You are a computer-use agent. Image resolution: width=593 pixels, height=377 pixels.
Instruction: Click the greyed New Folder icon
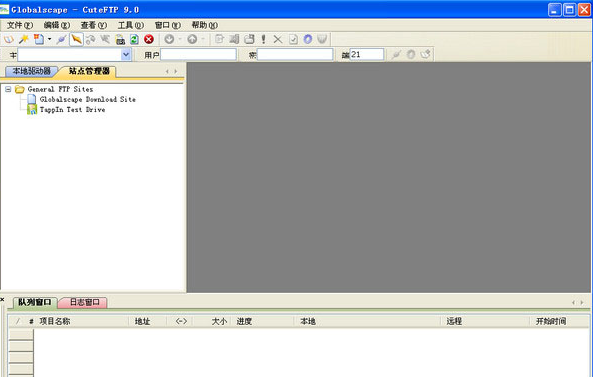coord(249,39)
